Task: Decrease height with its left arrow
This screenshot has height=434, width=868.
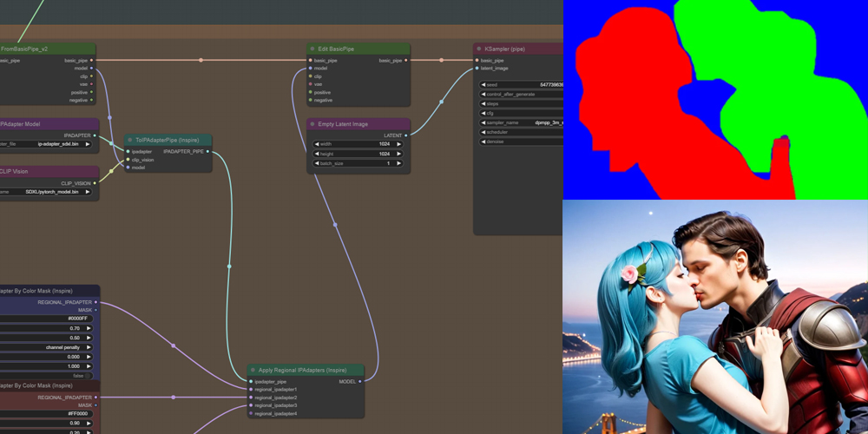Action: click(317, 154)
